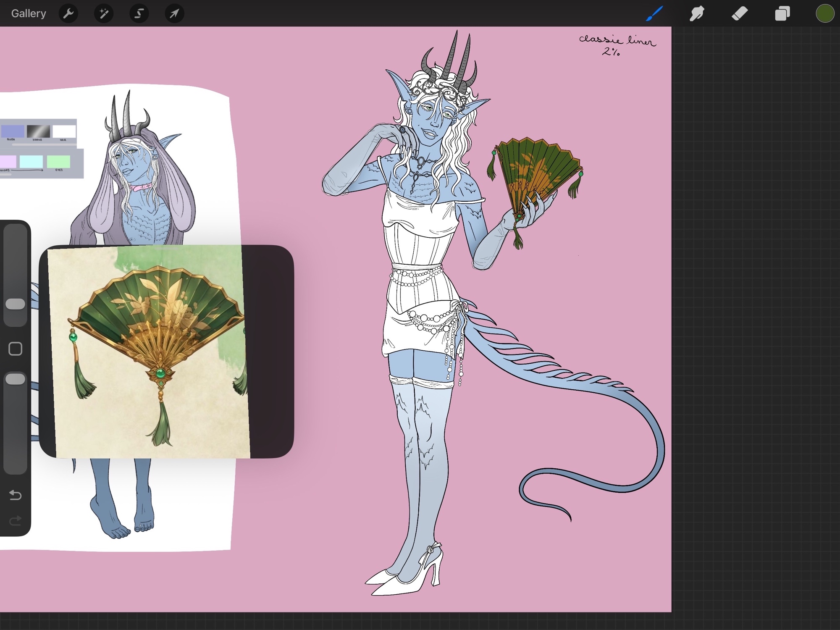Viewport: 840px width, 630px height.
Task: Open the Layers panel
Action: (x=782, y=13)
